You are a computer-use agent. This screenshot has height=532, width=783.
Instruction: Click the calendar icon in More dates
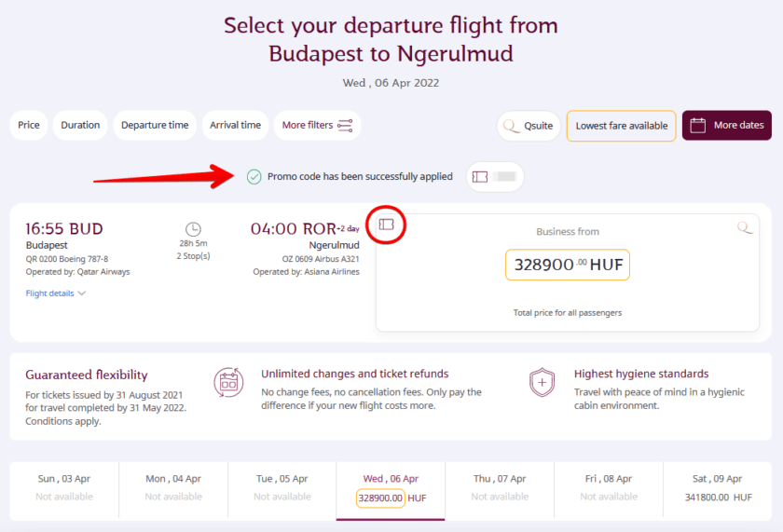pyautogui.click(x=698, y=125)
